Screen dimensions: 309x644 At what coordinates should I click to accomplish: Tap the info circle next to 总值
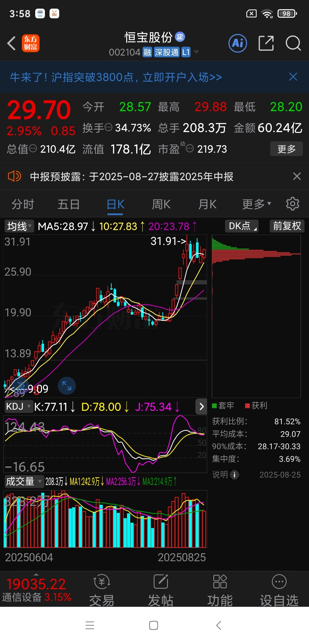click(x=33, y=148)
